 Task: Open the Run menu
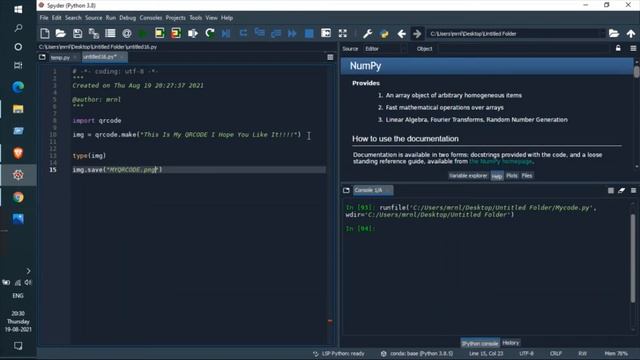pyautogui.click(x=111, y=18)
